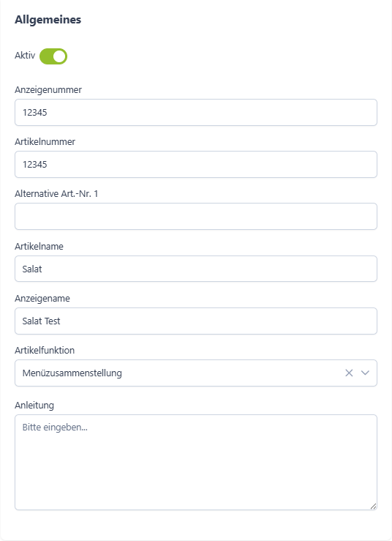392x541 pixels.
Task: Focus the Anzeigename field with Salat Test
Action: (x=196, y=321)
